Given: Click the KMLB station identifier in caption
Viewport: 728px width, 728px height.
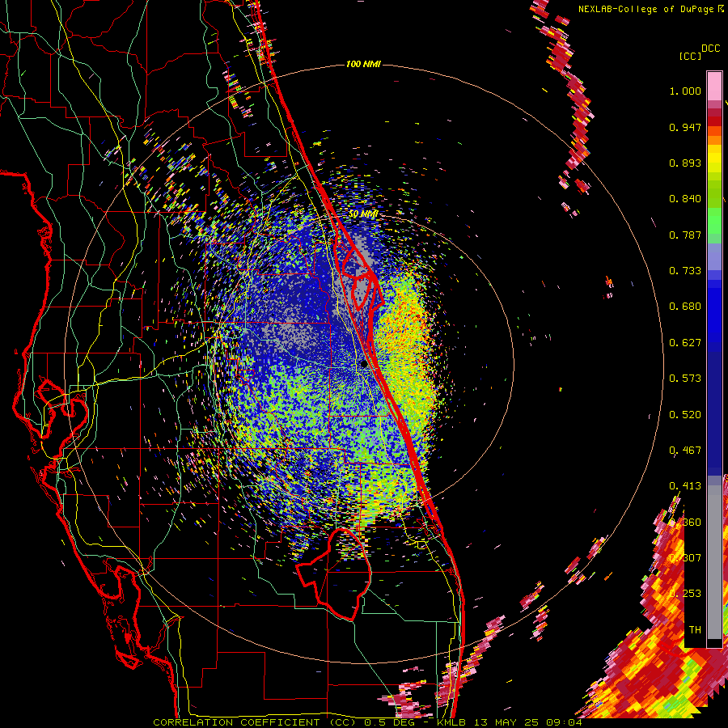Looking at the screenshot, I should [x=453, y=722].
